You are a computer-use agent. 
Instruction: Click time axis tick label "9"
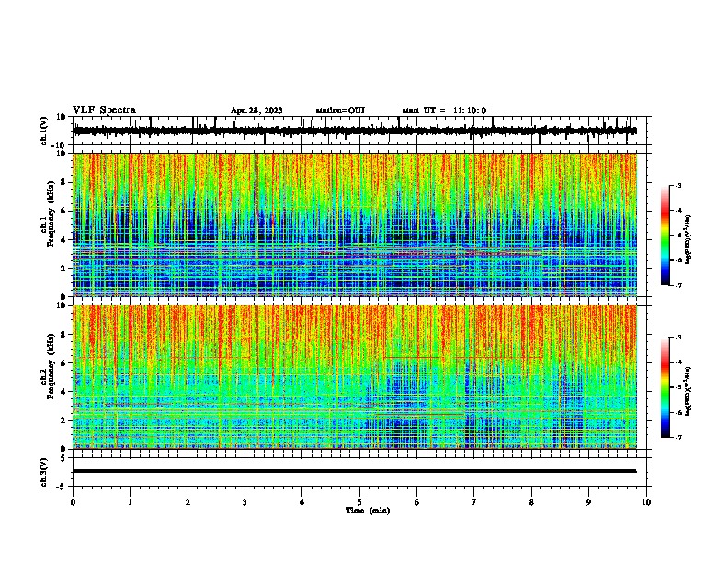point(588,502)
